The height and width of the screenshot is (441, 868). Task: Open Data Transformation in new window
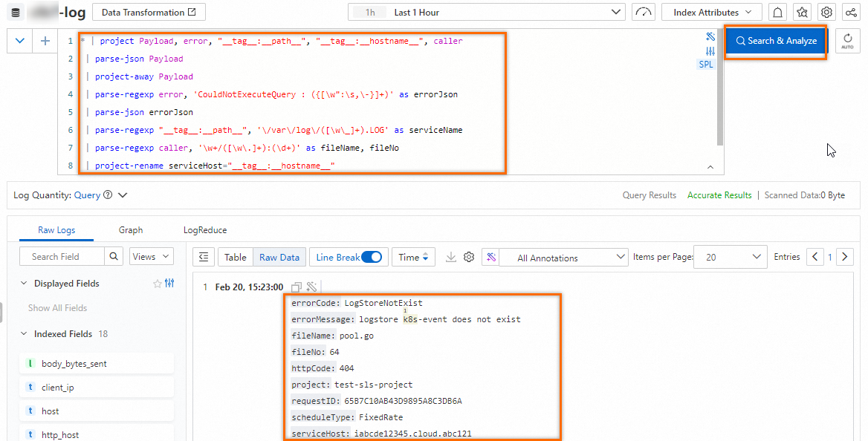pos(149,12)
